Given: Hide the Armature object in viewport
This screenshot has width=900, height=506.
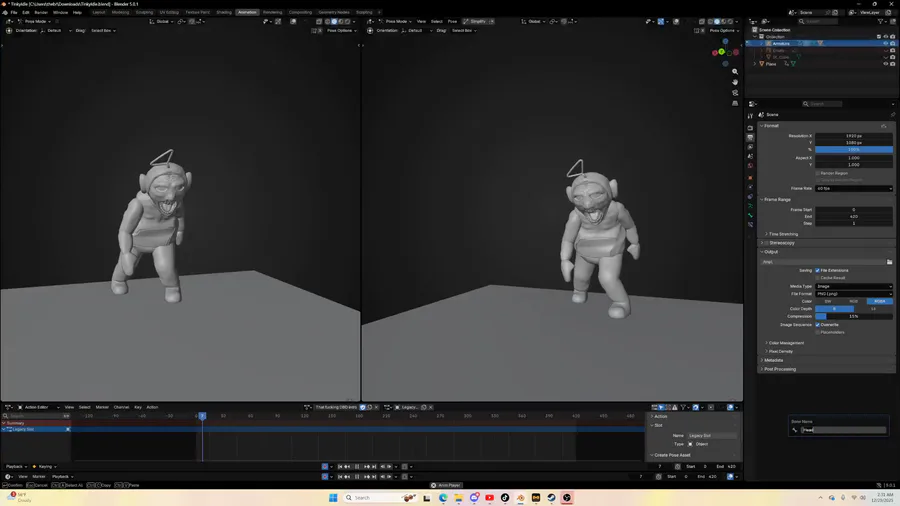Looking at the screenshot, I should [x=886, y=44].
